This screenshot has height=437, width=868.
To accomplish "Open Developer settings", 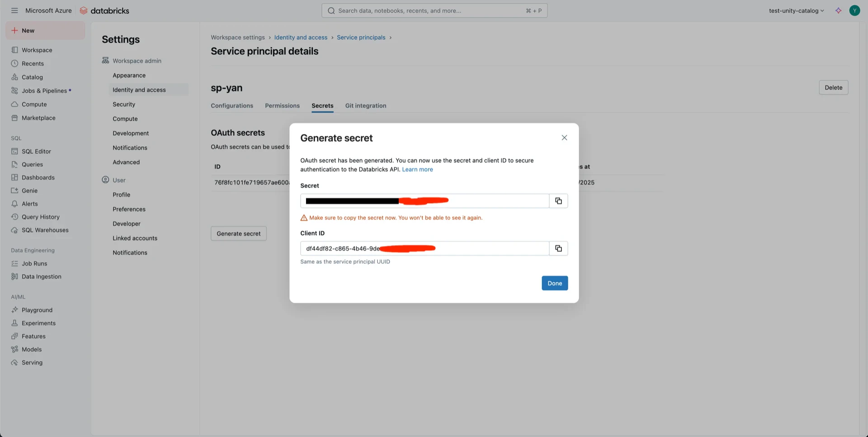I will tap(127, 223).
